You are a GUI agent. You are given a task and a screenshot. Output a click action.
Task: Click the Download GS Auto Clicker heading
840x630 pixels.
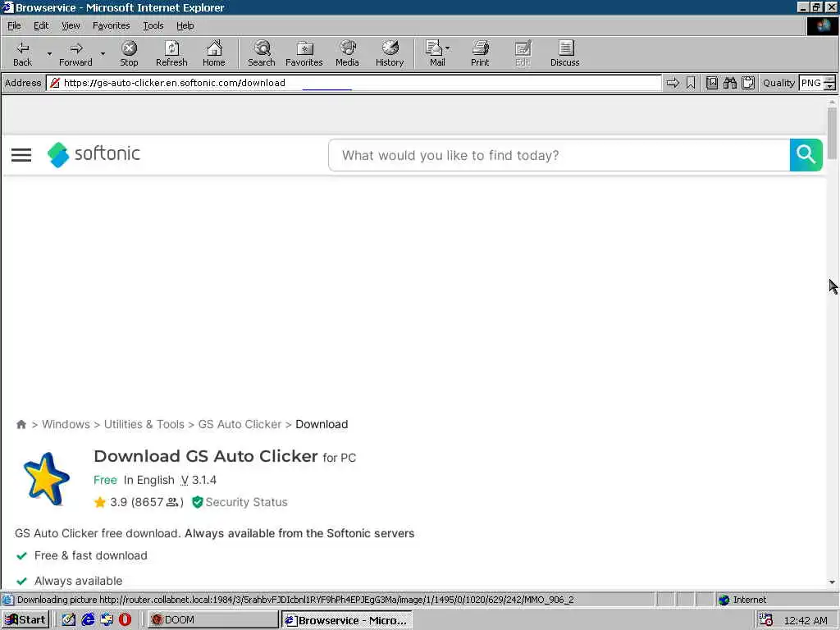point(206,456)
